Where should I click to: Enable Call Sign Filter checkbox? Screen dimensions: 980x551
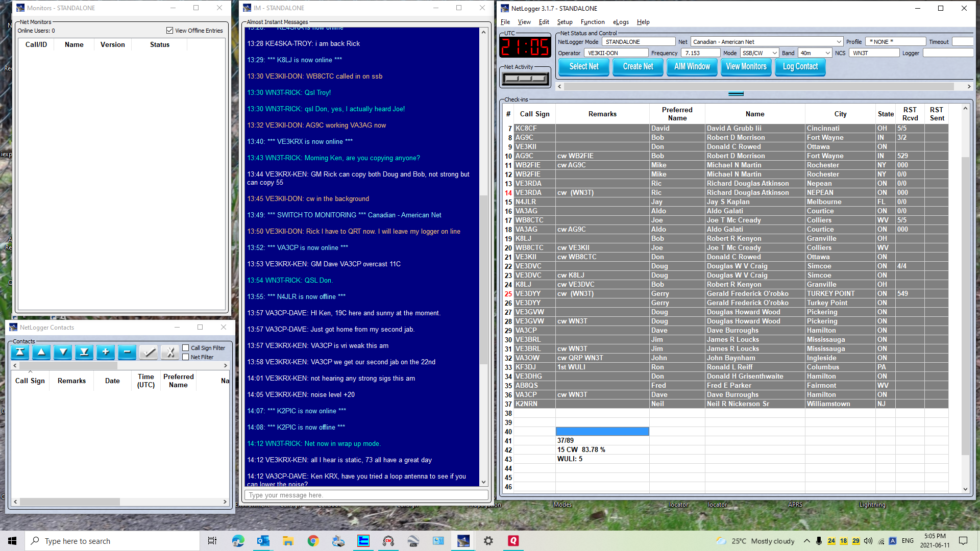186,348
